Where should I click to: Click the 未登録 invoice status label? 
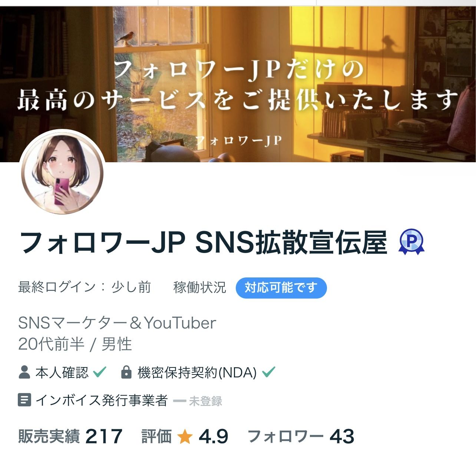tap(205, 401)
